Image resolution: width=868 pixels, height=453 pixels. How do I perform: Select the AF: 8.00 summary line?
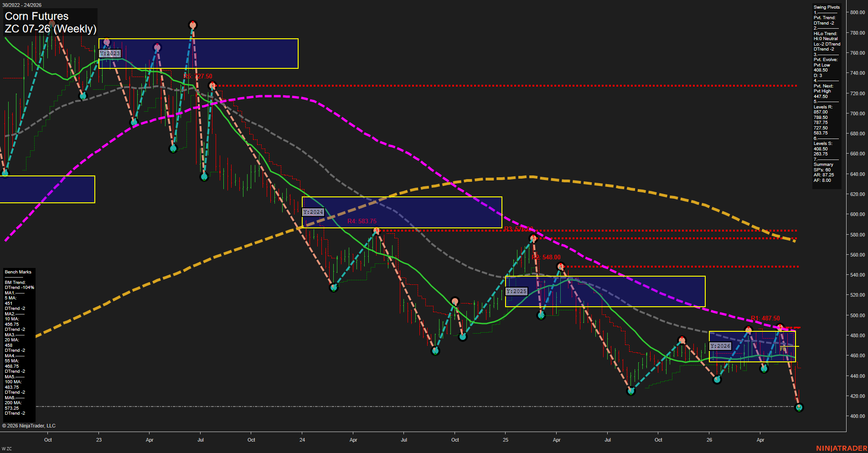[x=822, y=180]
